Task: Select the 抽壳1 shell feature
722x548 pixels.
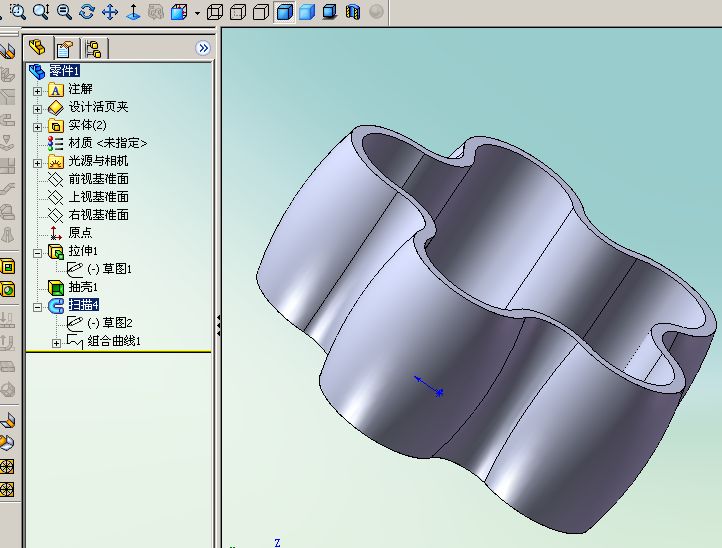Action: point(83,287)
